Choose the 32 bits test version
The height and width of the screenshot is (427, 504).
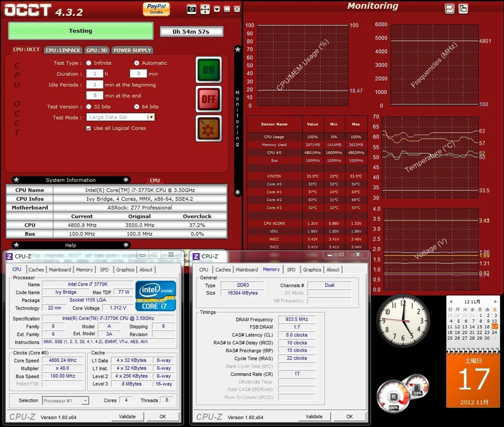click(x=89, y=107)
